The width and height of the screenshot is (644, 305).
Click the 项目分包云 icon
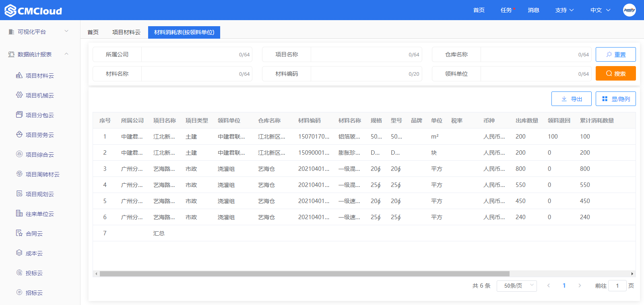click(19, 115)
